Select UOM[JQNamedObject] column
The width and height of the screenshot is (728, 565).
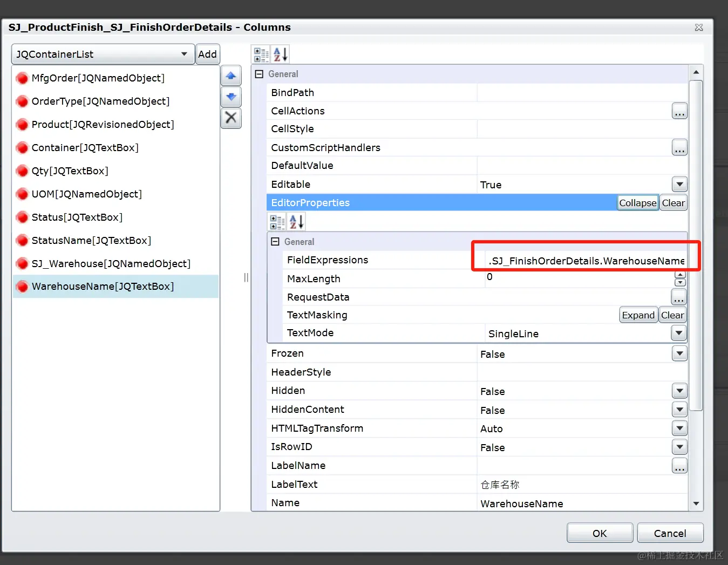[x=115, y=194]
